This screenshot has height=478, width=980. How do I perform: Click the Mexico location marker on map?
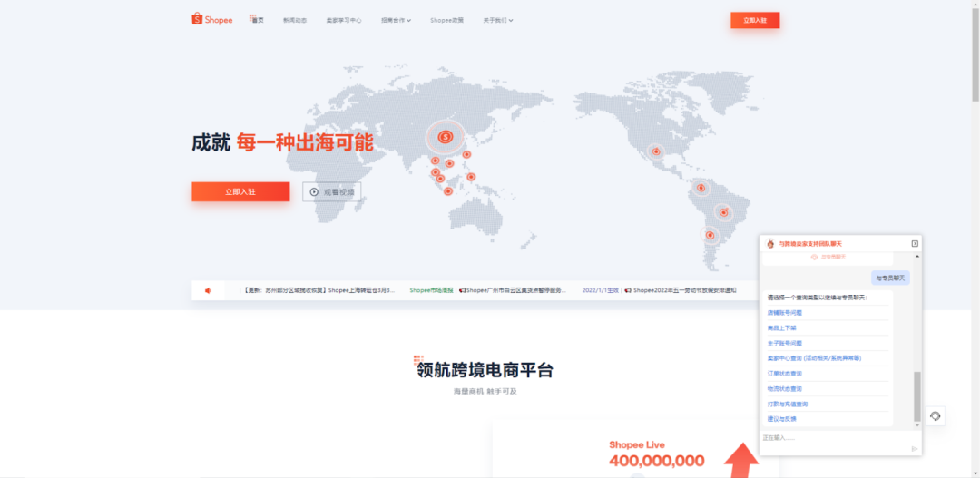click(x=655, y=151)
